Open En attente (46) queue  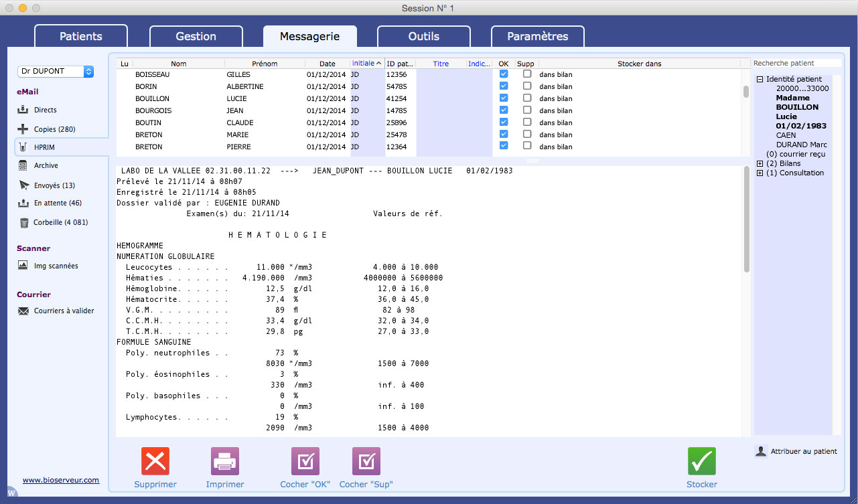(50, 203)
